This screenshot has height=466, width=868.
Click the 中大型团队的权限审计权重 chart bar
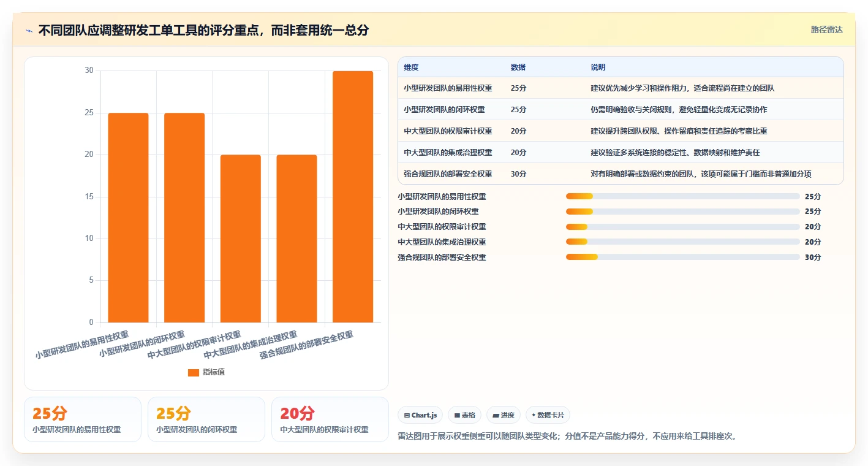[x=241, y=239]
